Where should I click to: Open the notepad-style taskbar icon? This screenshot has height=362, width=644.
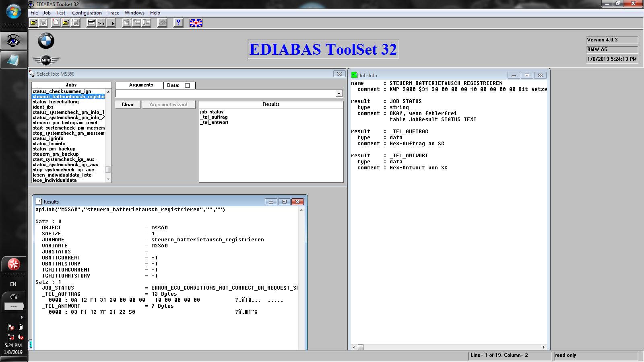click(14, 60)
